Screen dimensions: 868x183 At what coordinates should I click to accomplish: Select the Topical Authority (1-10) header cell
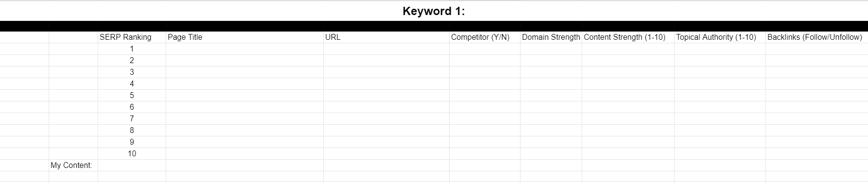720,37
